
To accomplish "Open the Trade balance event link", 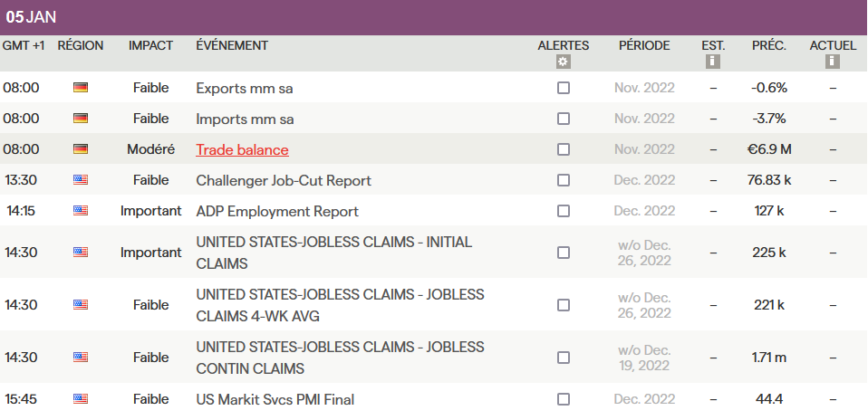I will coord(242,149).
